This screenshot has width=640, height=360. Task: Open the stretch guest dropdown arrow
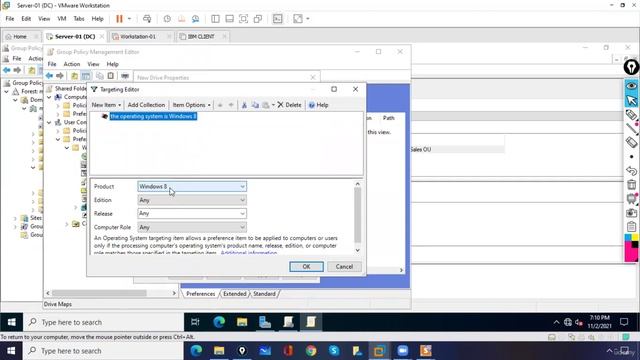coord(308,19)
